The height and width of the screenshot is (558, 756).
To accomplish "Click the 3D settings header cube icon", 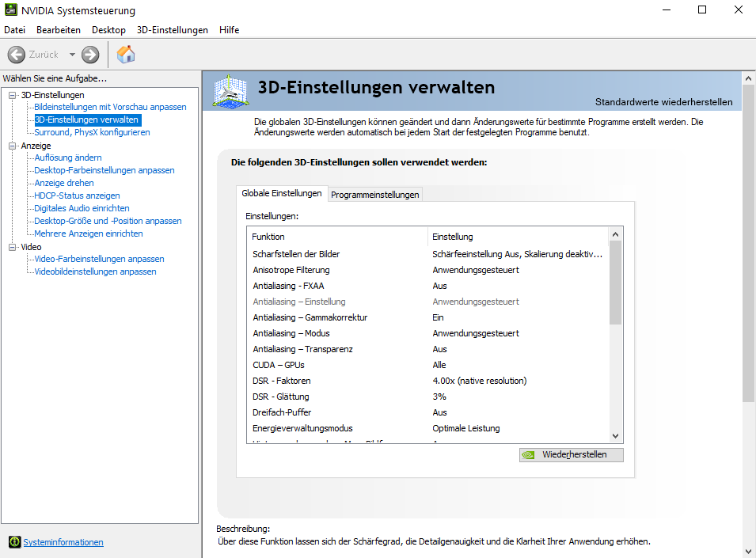I will (x=231, y=91).
